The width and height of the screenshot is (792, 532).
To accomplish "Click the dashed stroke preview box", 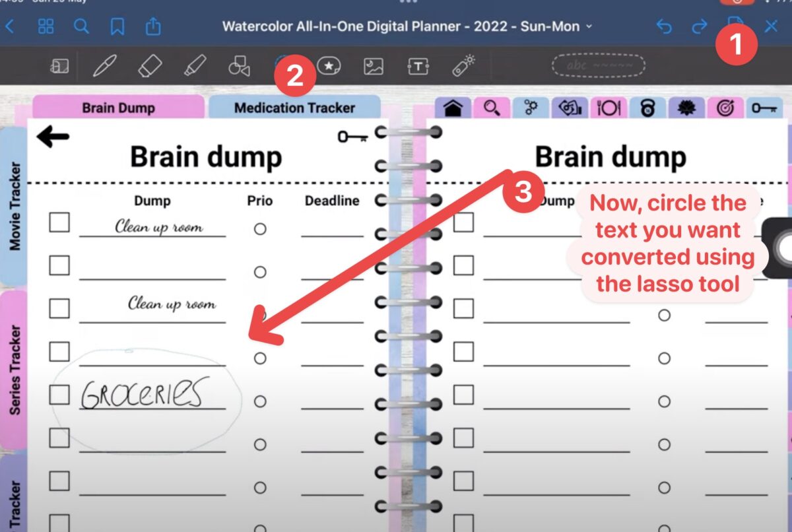I will 598,66.
